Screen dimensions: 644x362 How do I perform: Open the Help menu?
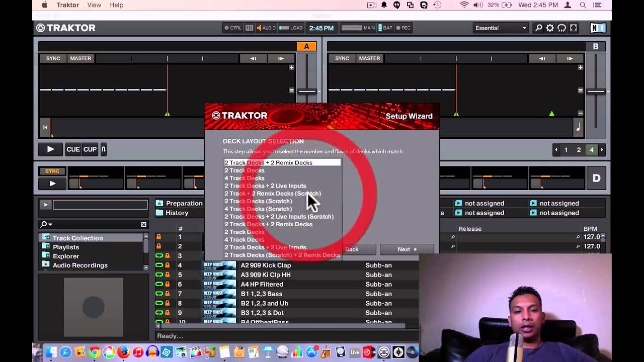(117, 5)
